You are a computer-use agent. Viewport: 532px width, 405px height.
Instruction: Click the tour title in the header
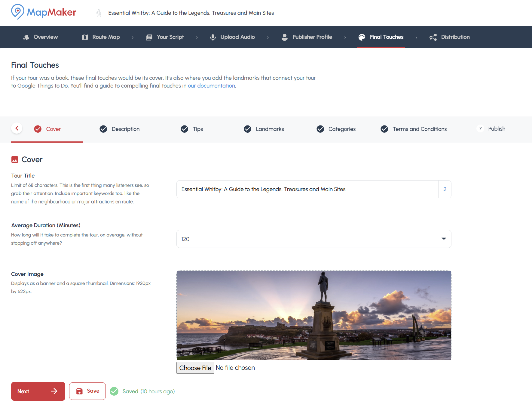click(191, 13)
